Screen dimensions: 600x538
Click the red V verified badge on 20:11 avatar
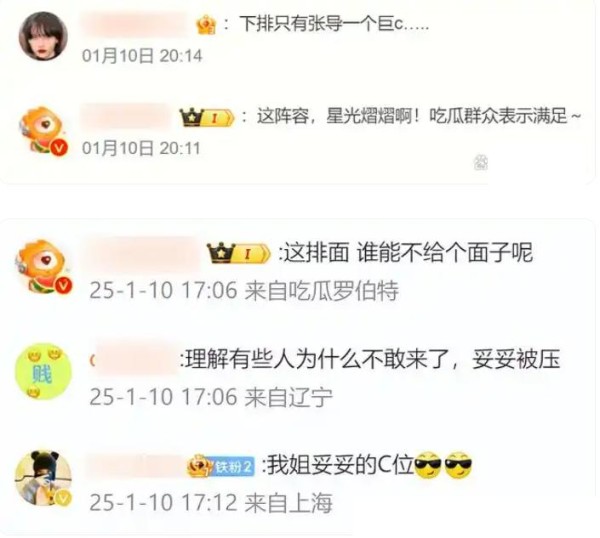(x=59, y=148)
